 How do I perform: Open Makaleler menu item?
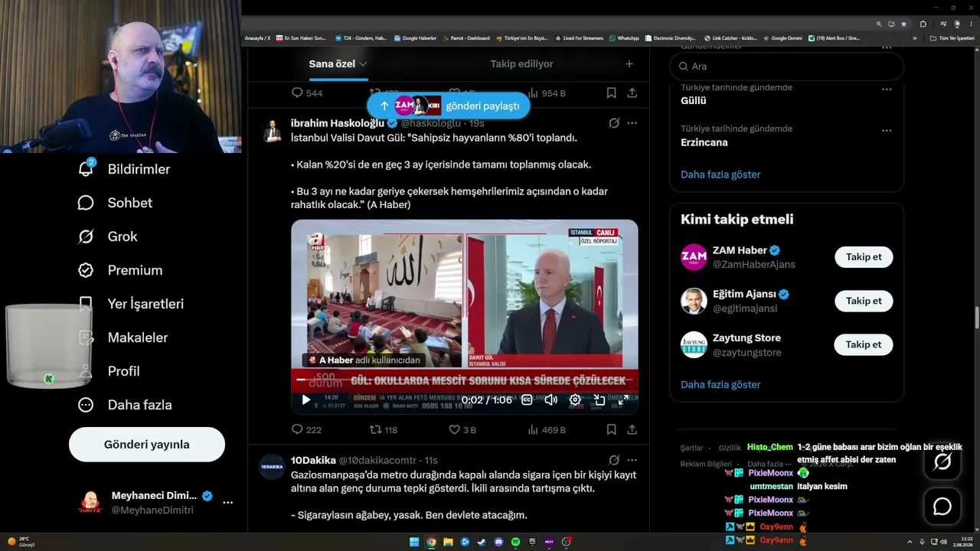[x=123, y=337]
